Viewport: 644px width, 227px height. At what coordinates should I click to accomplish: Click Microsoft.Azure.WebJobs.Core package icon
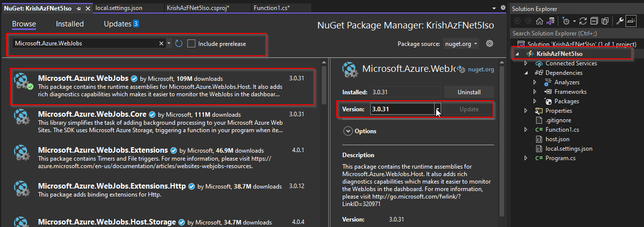[23, 117]
